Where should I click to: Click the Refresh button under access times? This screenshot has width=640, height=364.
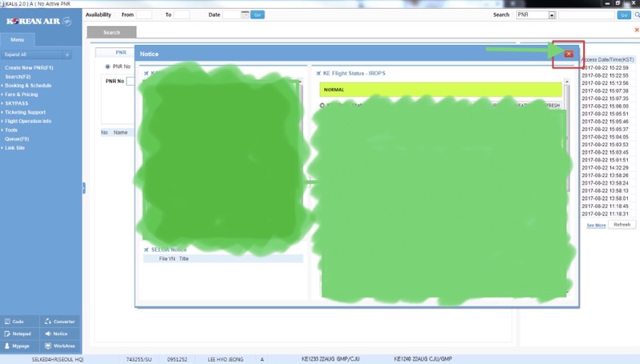click(x=622, y=225)
